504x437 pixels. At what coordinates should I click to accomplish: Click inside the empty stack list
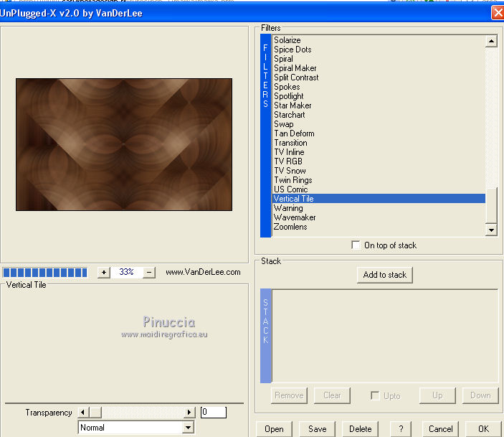point(385,336)
